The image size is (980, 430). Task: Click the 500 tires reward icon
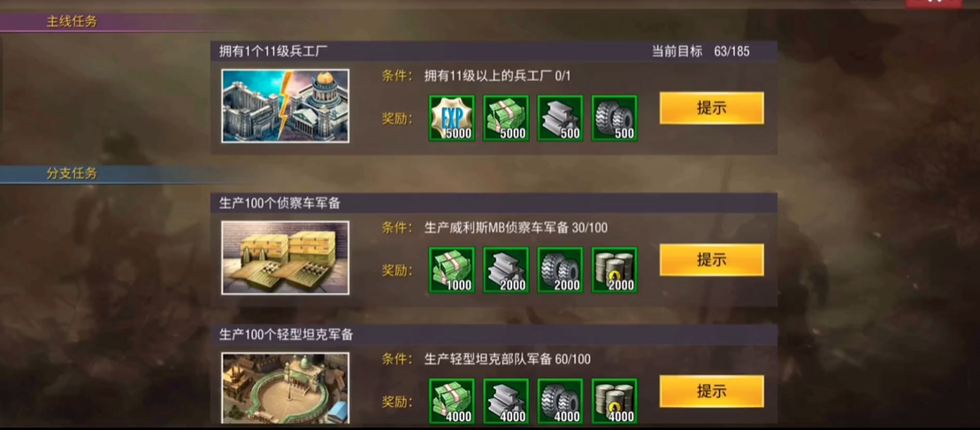[615, 119]
